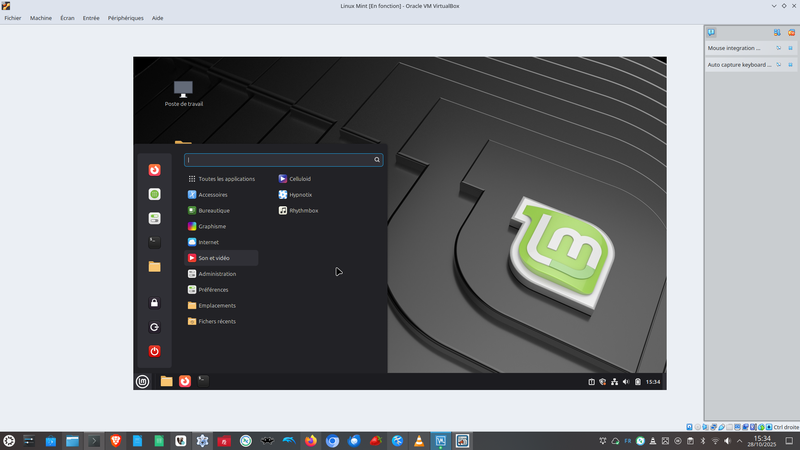The width and height of the screenshot is (800, 450).
Task: Select the Bureautique category
Action: tap(213, 211)
